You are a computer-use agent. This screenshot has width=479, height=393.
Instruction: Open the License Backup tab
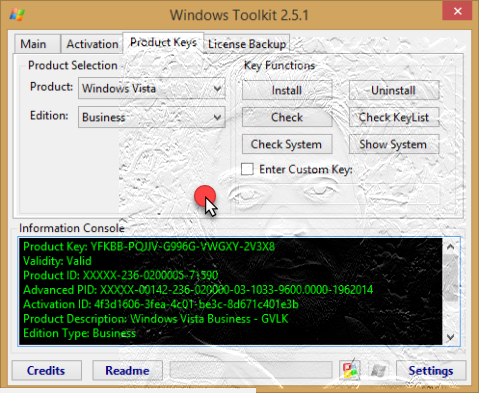[247, 44]
